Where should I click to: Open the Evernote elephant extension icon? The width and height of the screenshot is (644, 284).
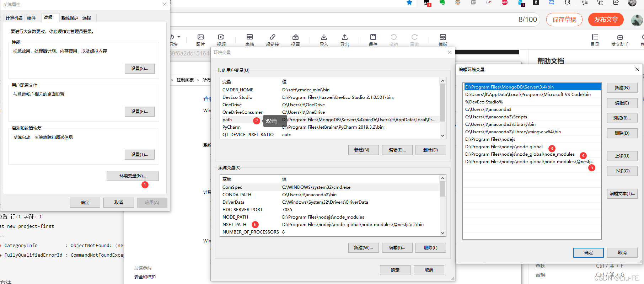[x=442, y=2]
